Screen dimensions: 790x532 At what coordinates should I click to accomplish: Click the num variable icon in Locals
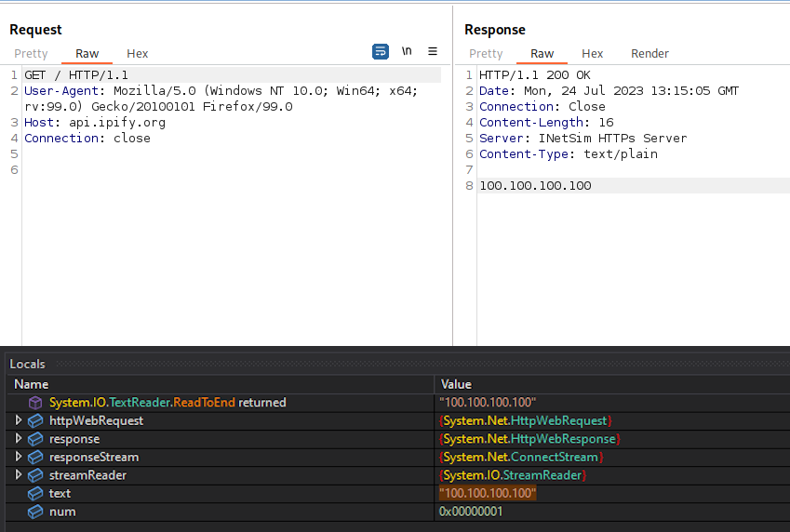[x=35, y=512]
